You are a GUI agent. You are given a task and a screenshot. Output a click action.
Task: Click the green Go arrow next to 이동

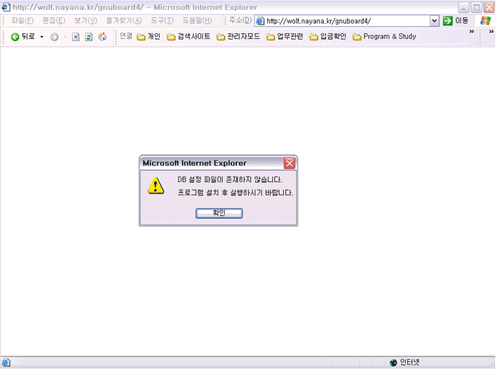(x=447, y=21)
